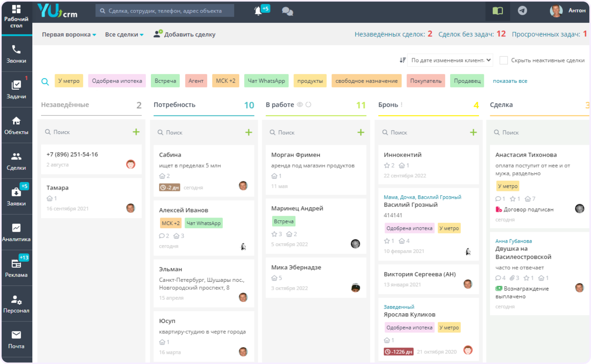Open the Звонки calls section
Screen dimensions: 591x364
pyautogui.click(x=16, y=54)
